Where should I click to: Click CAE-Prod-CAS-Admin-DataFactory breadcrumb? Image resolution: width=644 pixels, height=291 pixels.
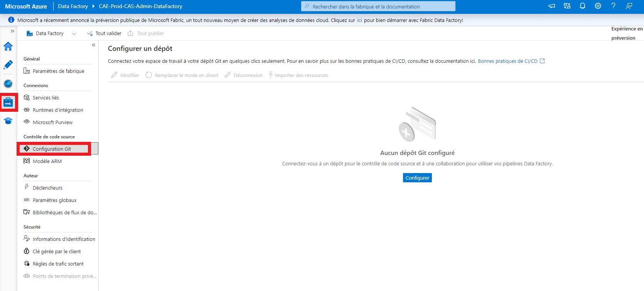click(140, 7)
